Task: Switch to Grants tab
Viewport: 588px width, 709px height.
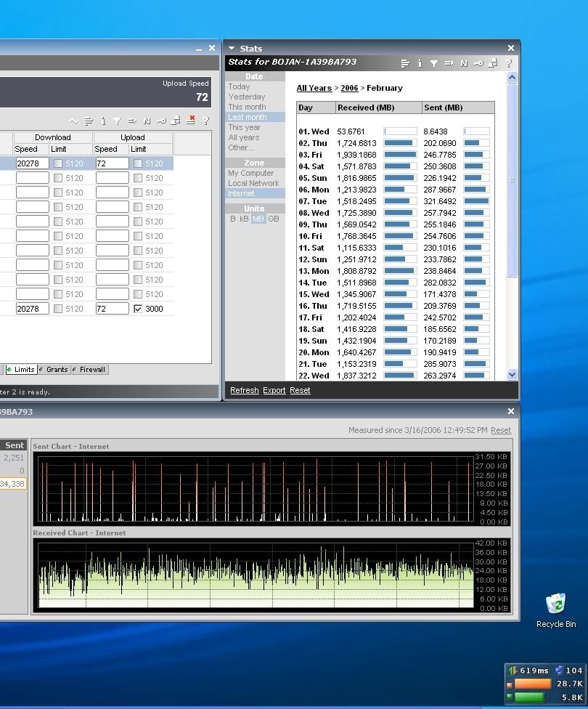Action: [x=53, y=370]
